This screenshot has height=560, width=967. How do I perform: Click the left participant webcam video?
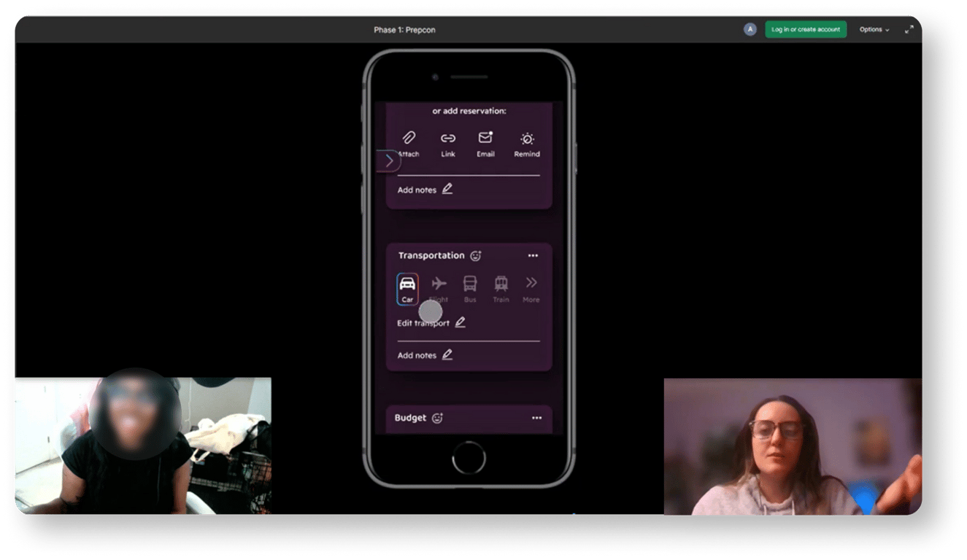[x=143, y=446]
